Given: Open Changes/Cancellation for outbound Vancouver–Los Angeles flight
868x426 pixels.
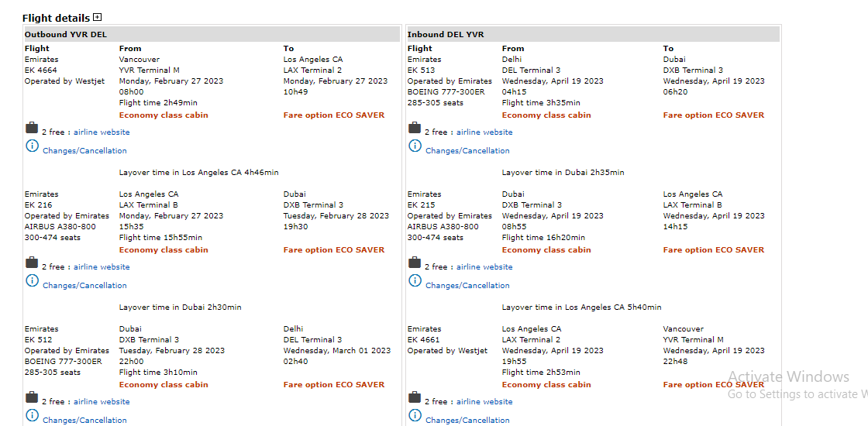Looking at the screenshot, I should [84, 151].
